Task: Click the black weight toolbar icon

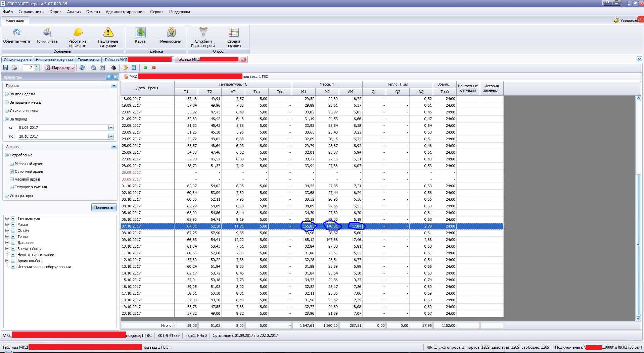Action: point(113,68)
